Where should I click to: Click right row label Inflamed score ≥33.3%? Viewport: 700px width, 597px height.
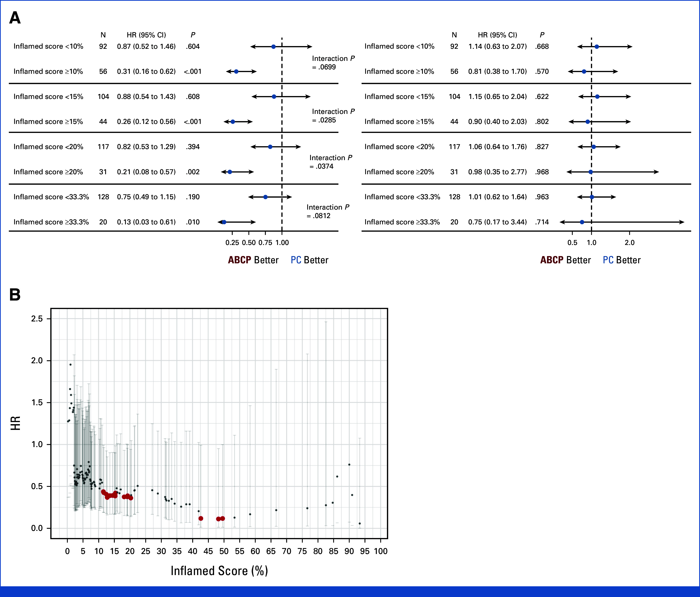(402, 222)
